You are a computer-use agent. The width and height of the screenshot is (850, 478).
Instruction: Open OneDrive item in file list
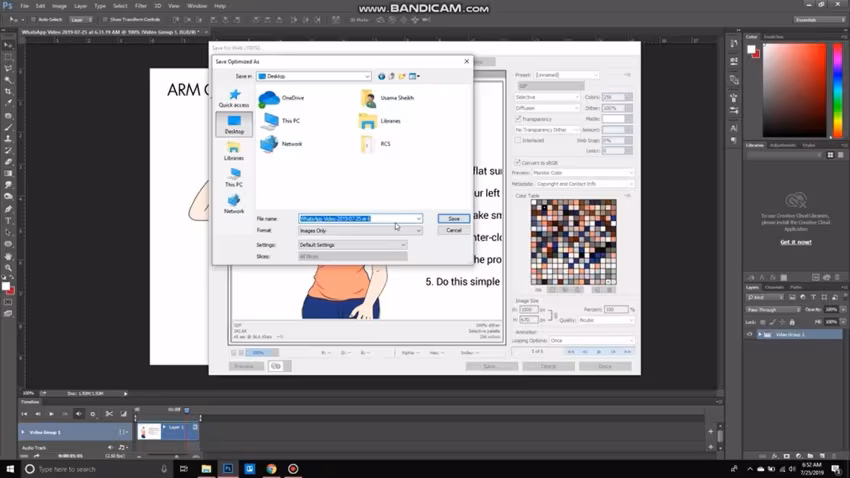(x=282, y=98)
